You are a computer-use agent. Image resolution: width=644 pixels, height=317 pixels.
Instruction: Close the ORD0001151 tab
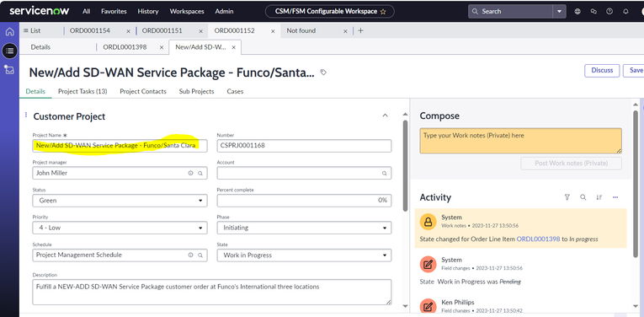pos(200,31)
